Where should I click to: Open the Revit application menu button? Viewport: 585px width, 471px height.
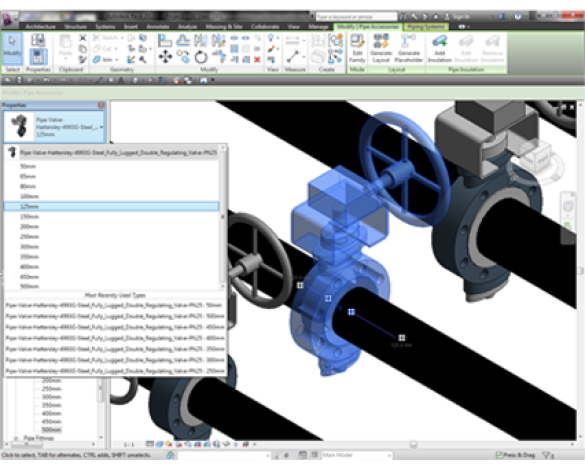coord(8,19)
